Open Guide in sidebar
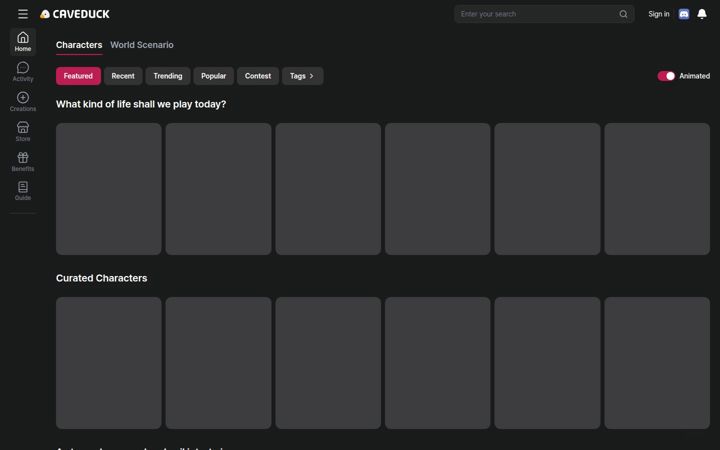720x450 pixels. coord(22,191)
